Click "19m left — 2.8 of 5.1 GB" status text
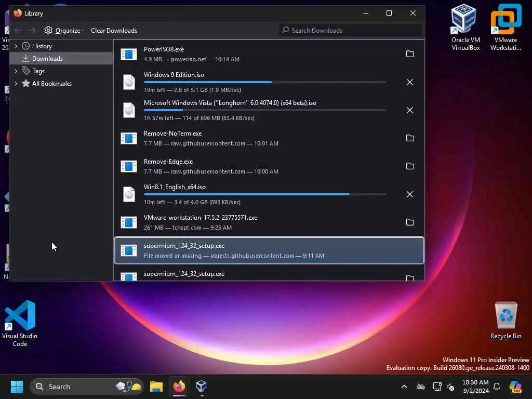The image size is (532, 399). [x=192, y=90]
